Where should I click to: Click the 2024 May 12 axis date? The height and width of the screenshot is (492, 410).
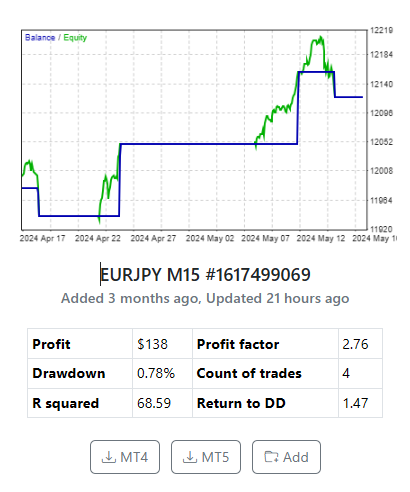[x=321, y=238]
